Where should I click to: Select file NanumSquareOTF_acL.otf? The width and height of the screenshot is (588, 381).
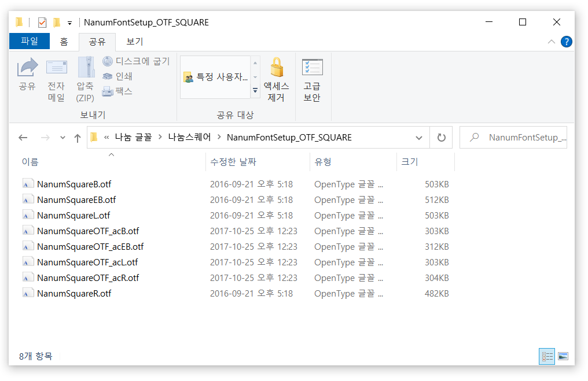pos(87,262)
